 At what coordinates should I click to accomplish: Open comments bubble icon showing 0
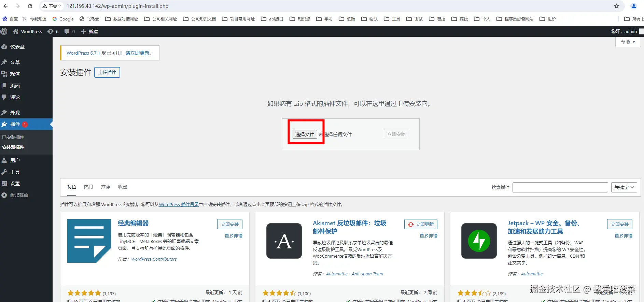coord(70,31)
